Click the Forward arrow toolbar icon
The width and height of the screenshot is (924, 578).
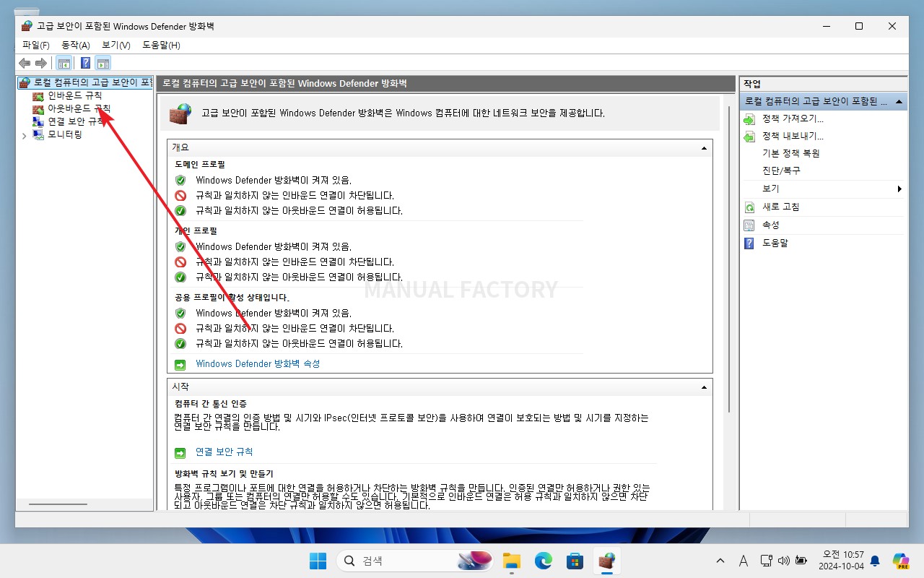41,63
